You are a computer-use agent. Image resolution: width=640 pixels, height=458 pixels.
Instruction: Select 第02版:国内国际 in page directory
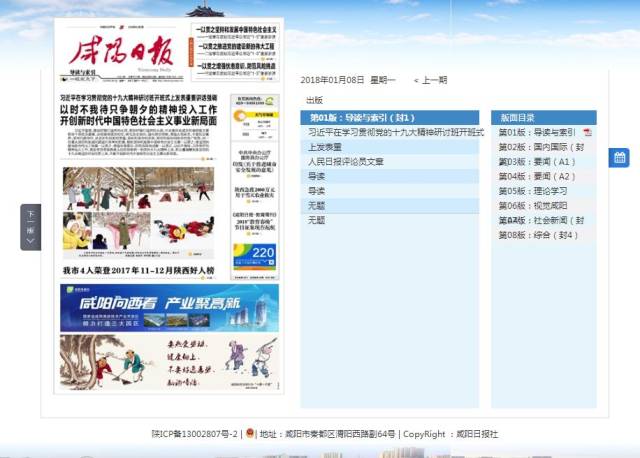point(541,147)
